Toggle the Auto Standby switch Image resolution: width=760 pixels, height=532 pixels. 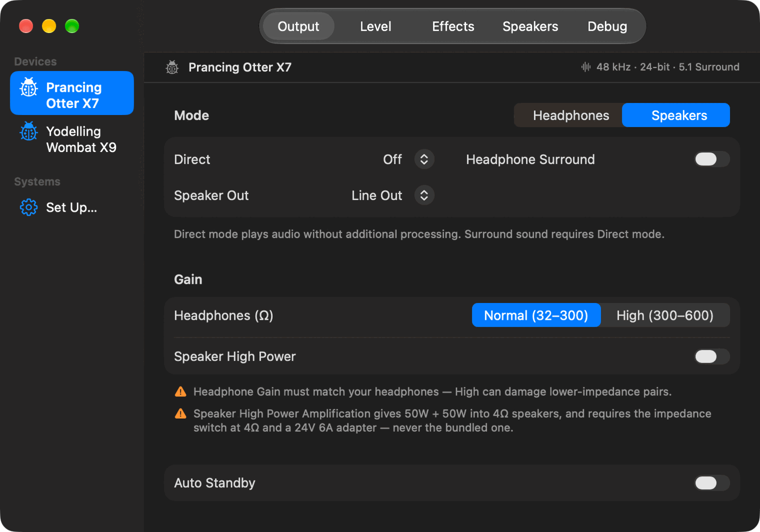coord(712,483)
